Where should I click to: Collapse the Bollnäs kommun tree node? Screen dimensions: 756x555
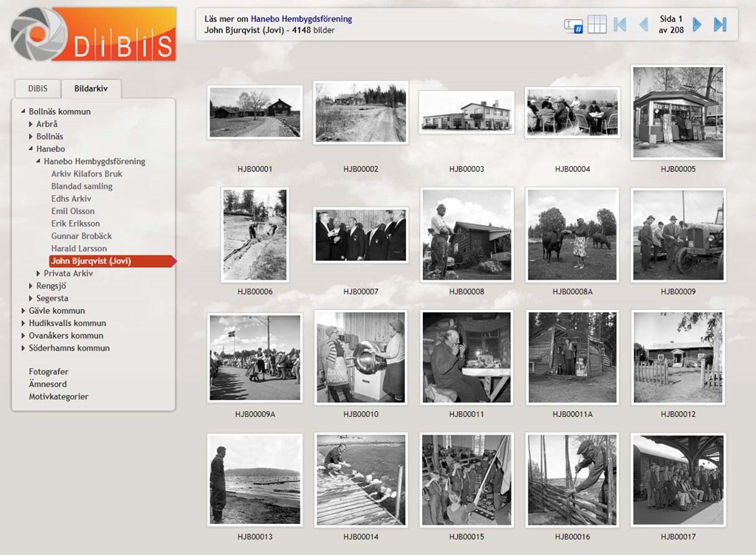click(23, 111)
